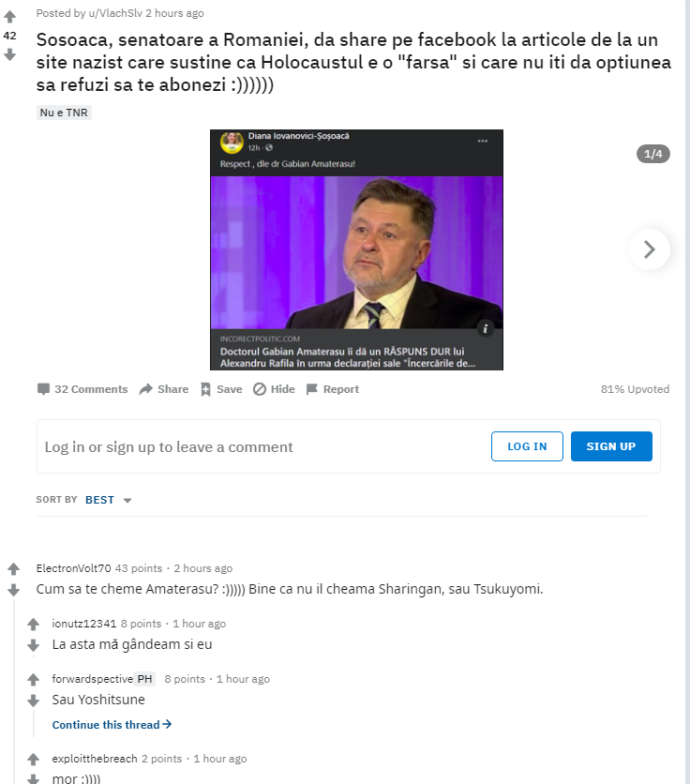Upvote exploitthebreach's comment
Image resolution: width=690 pixels, height=784 pixels.
[x=33, y=759]
